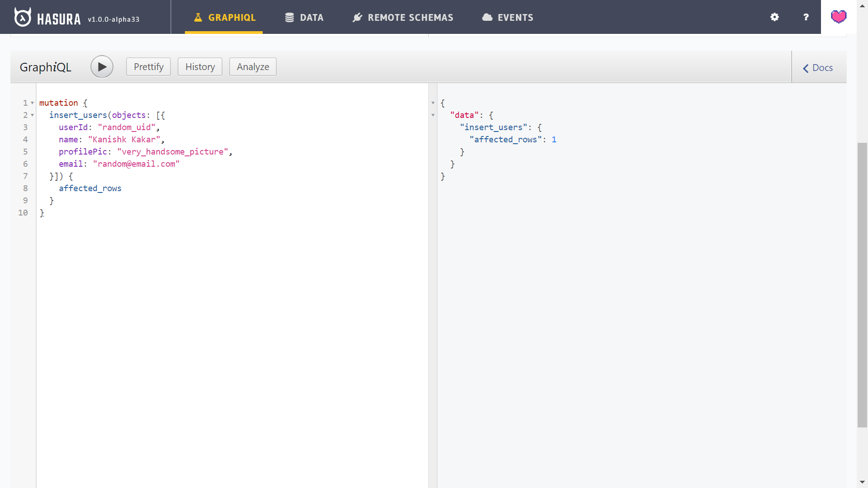Click the Hasura logo icon

point(23,17)
